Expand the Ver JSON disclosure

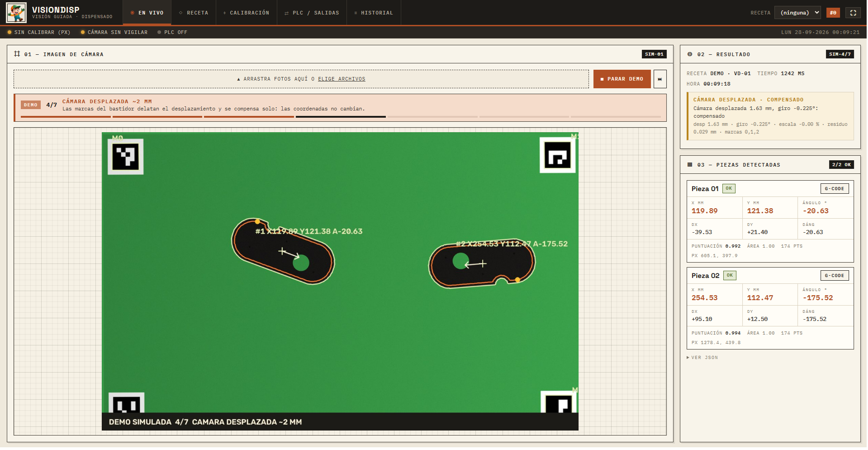[x=702, y=358]
